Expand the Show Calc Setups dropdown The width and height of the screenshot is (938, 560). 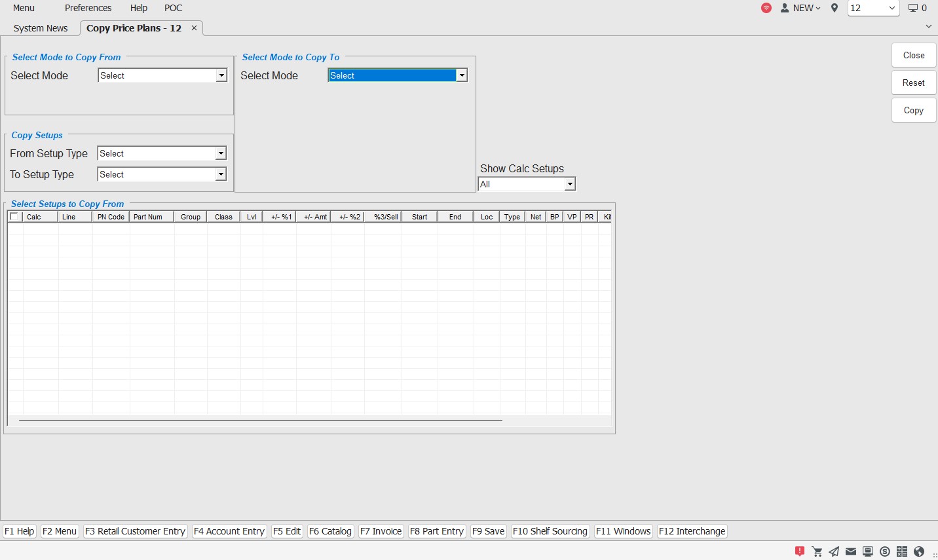coord(570,185)
